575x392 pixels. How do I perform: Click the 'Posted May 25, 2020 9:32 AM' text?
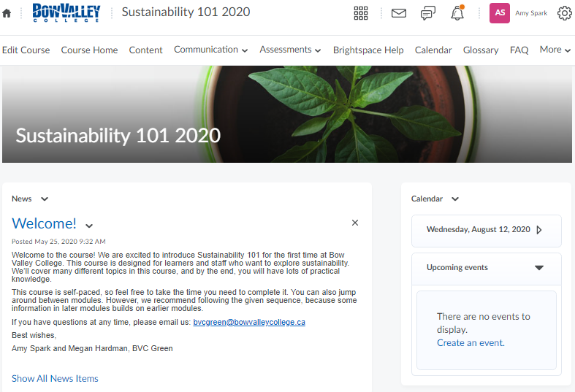(x=58, y=242)
